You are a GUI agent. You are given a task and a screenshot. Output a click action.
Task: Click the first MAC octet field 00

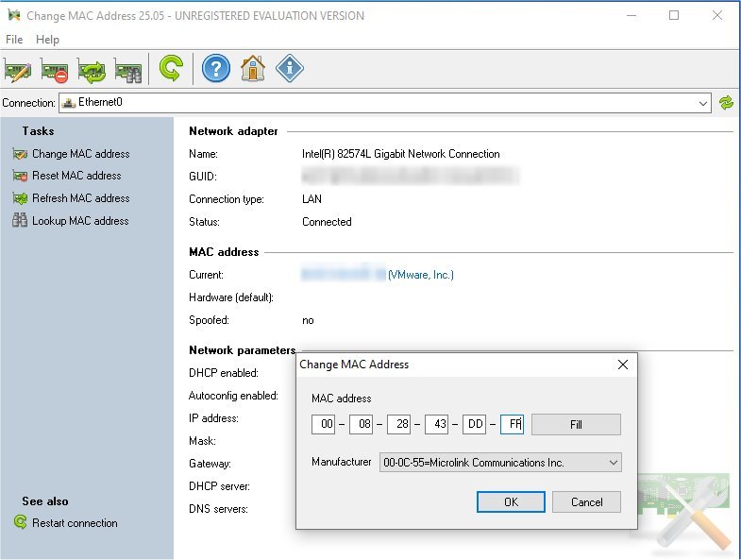pos(323,424)
